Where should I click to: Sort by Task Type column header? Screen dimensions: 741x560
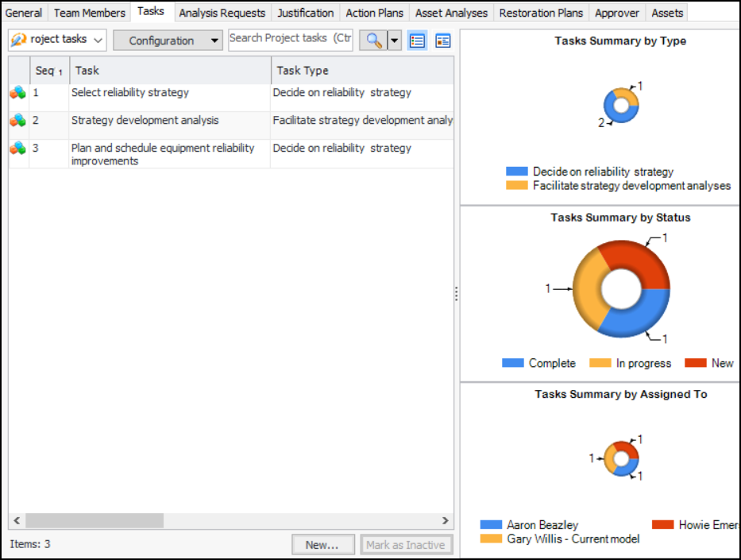[x=362, y=71]
